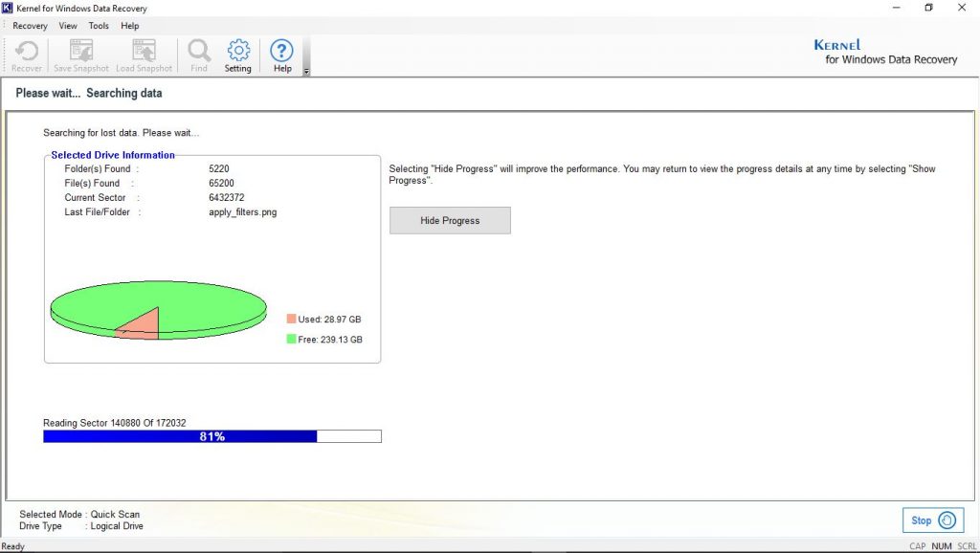Screen dimensions: 980x553
Task: Click the 81% progress bar
Action: 212,435
